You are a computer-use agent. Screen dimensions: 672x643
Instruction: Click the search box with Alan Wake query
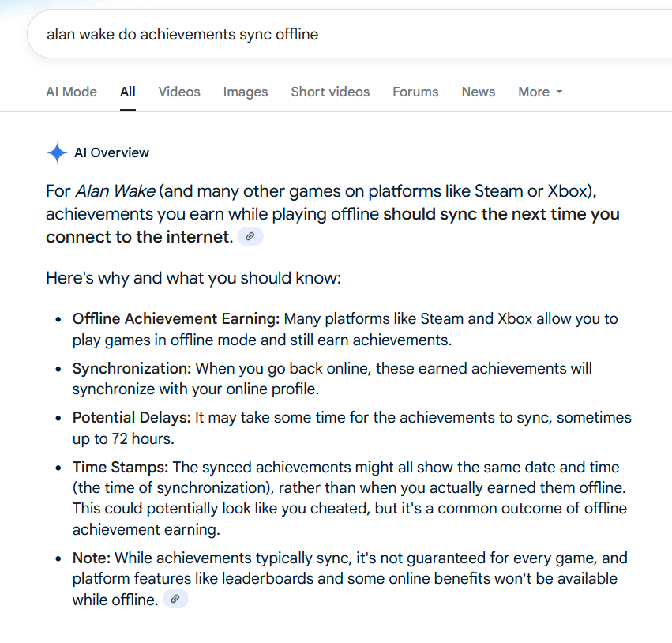click(x=349, y=34)
